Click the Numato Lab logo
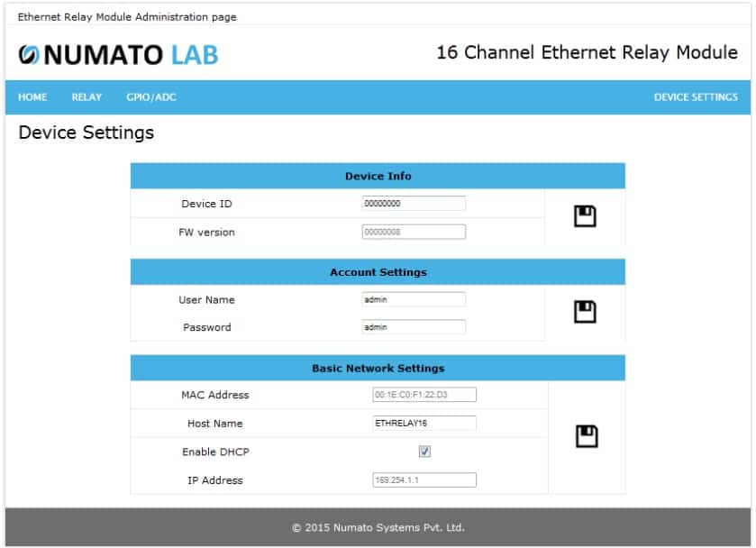756x548 pixels. point(118,55)
